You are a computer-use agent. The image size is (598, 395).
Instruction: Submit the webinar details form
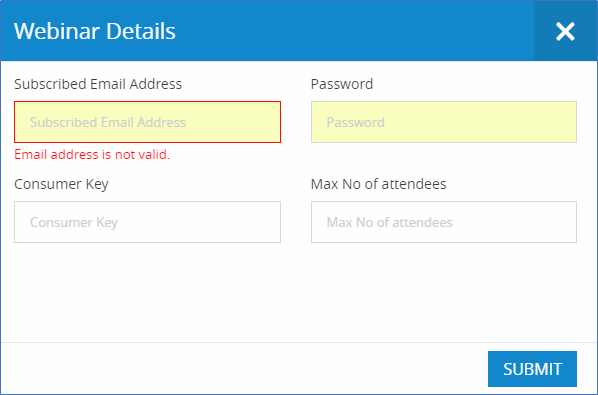pos(532,369)
